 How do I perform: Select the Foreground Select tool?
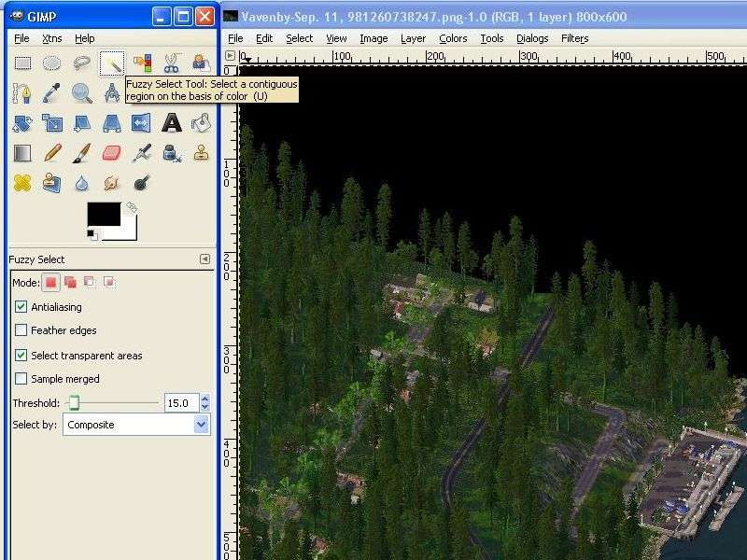pyautogui.click(x=201, y=63)
